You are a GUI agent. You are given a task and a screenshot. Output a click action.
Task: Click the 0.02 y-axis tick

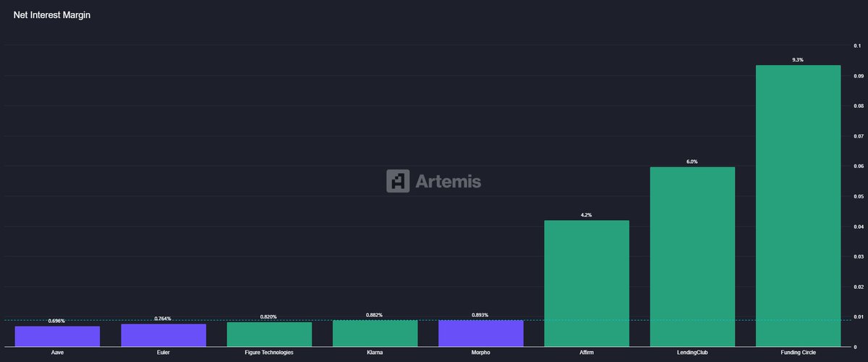click(x=857, y=287)
